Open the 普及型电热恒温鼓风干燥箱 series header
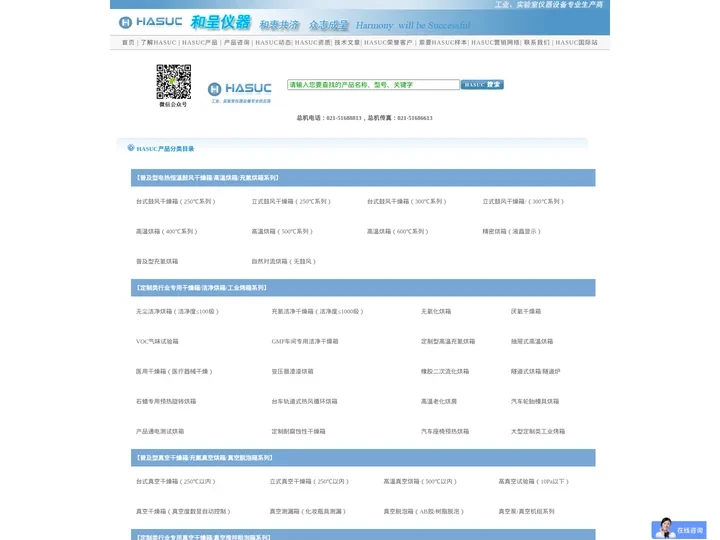The height and width of the screenshot is (540, 720). point(208,178)
